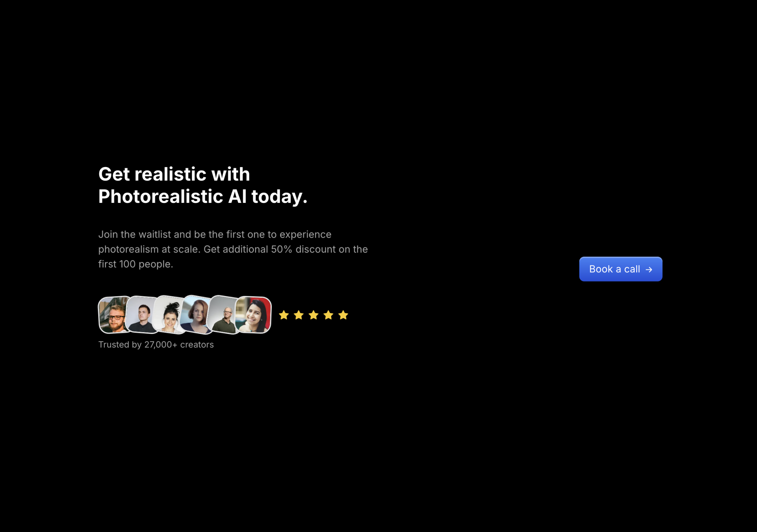Select the young man in dark shirt avatar
Screen dimensions: 757x532
point(141,315)
